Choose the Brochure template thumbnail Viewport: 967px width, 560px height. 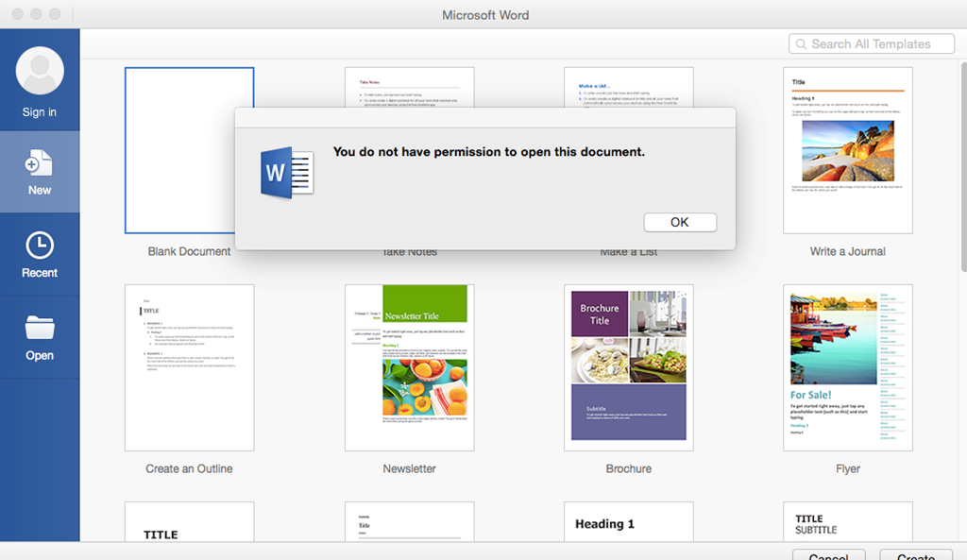pyautogui.click(x=628, y=367)
